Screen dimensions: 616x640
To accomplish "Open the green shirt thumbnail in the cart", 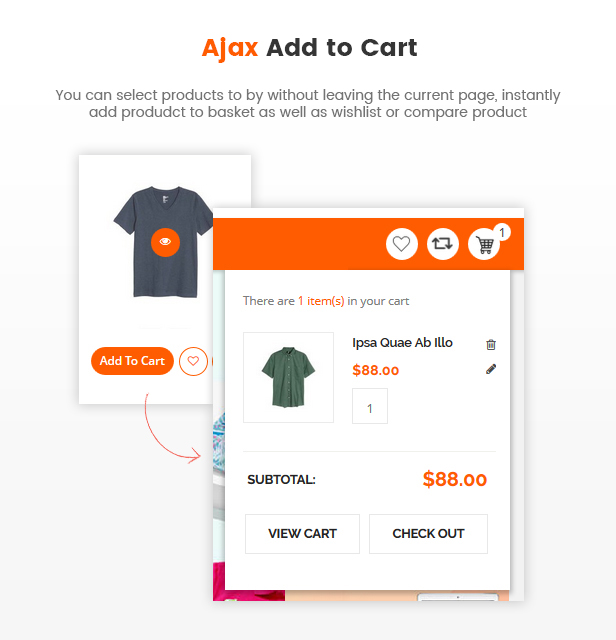I will (288, 377).
